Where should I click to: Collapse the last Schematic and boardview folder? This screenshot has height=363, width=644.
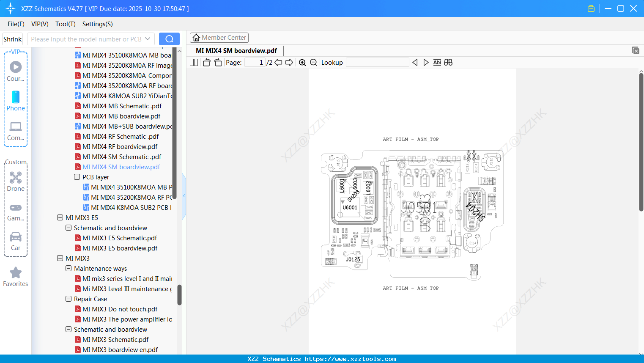[x=69, y=329]
